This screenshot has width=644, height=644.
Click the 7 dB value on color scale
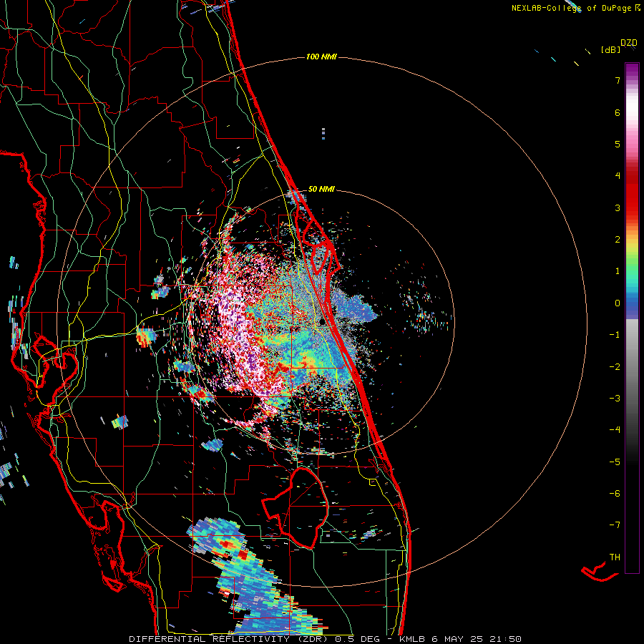coord(618,80)
